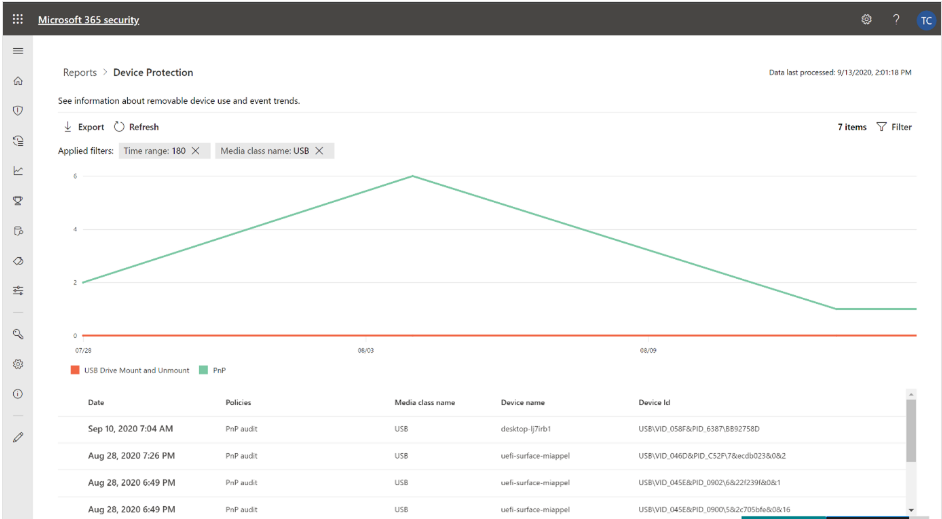Select the Aug 28, 2020 7:26 PM row
Image resolution: width=942 pixels, height=519 pixels.
482,456
